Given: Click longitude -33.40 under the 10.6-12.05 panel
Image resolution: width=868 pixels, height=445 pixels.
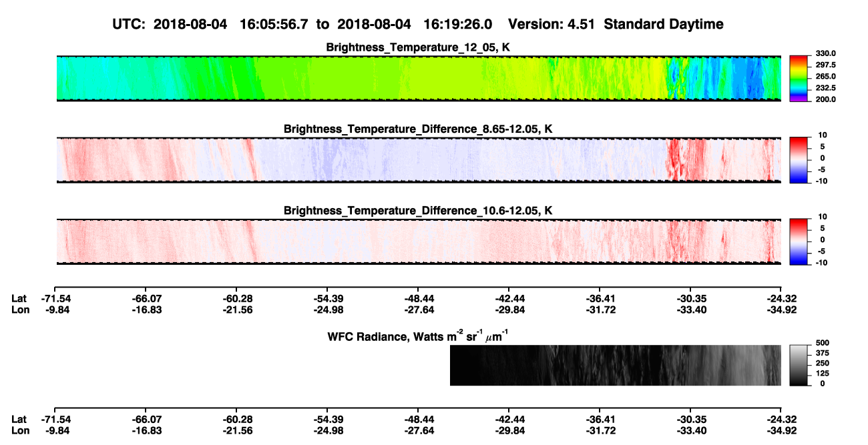Looking at the screenshot, I should (690, 309).
